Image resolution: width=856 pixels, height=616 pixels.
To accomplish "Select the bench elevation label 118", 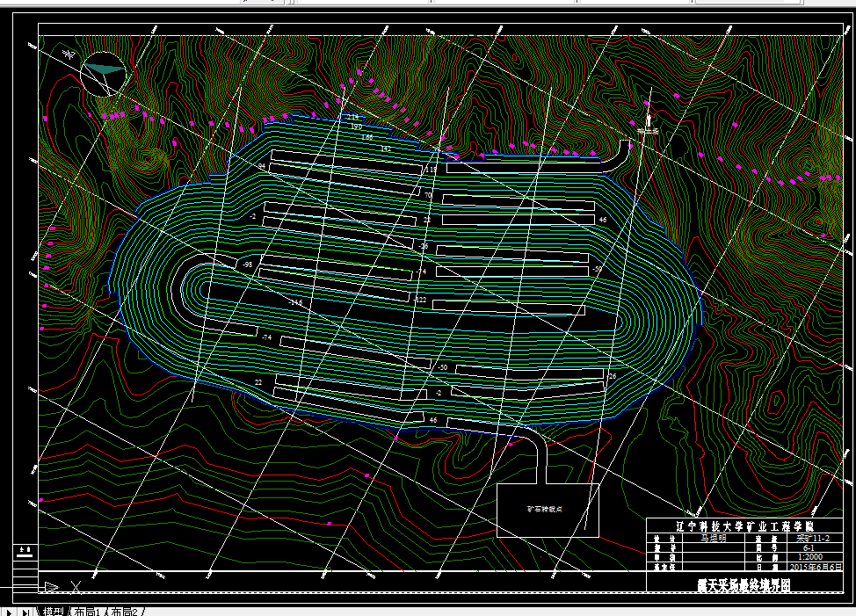I will coord(431,170).
